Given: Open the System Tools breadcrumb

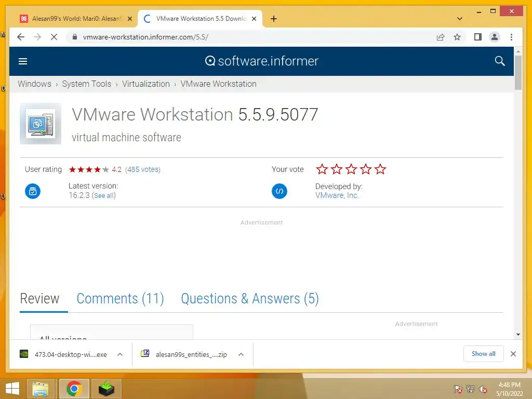Looking at the screenshot, I should pos(87,84).
